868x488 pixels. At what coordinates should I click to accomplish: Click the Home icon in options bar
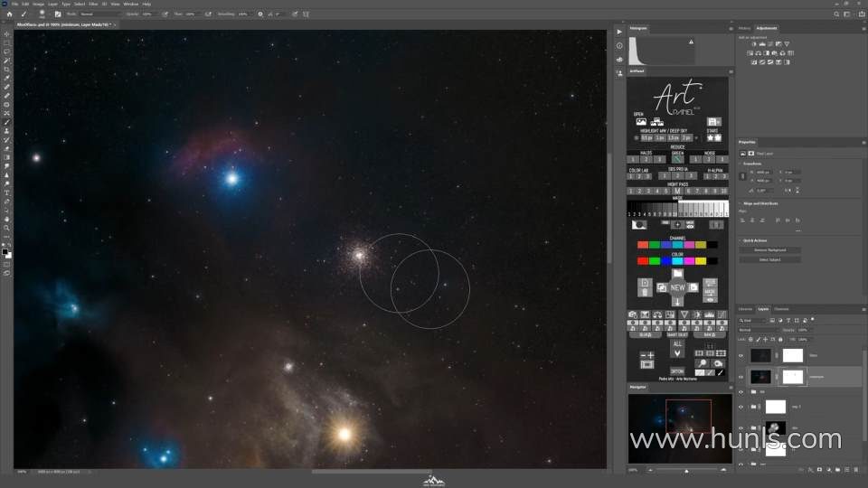click(9, 14)
